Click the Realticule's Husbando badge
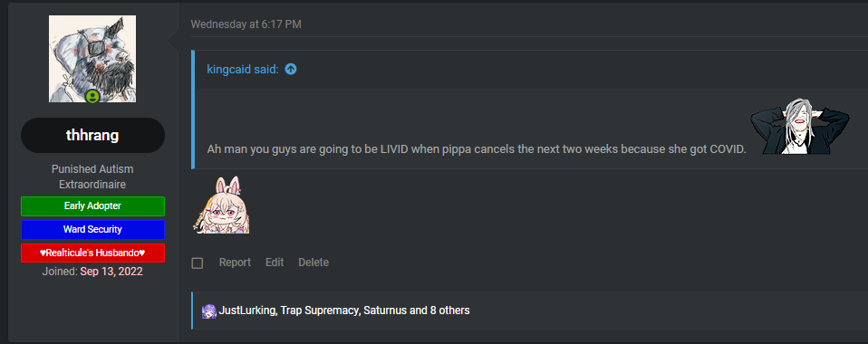The height and width of the screenshot is (344, 868). [92, 253]
